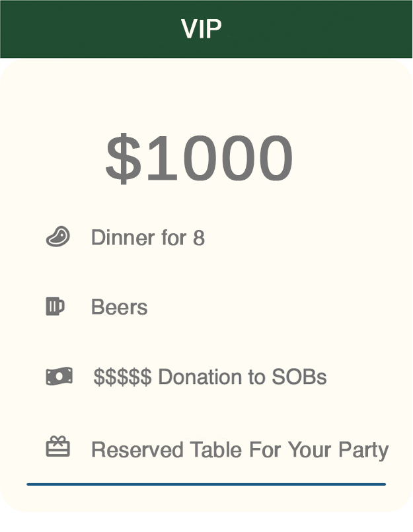
Task: Click the word "SOBs" in donation line
Action: [x=299, y=377]
